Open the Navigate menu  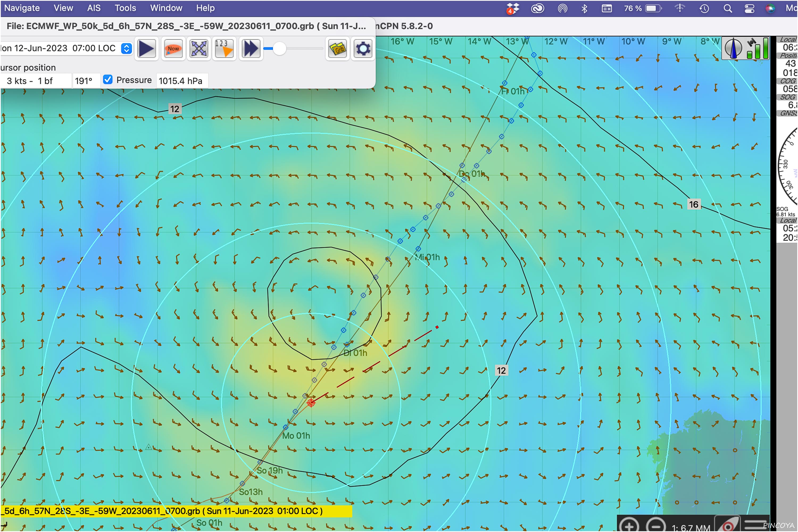point(22,8)
